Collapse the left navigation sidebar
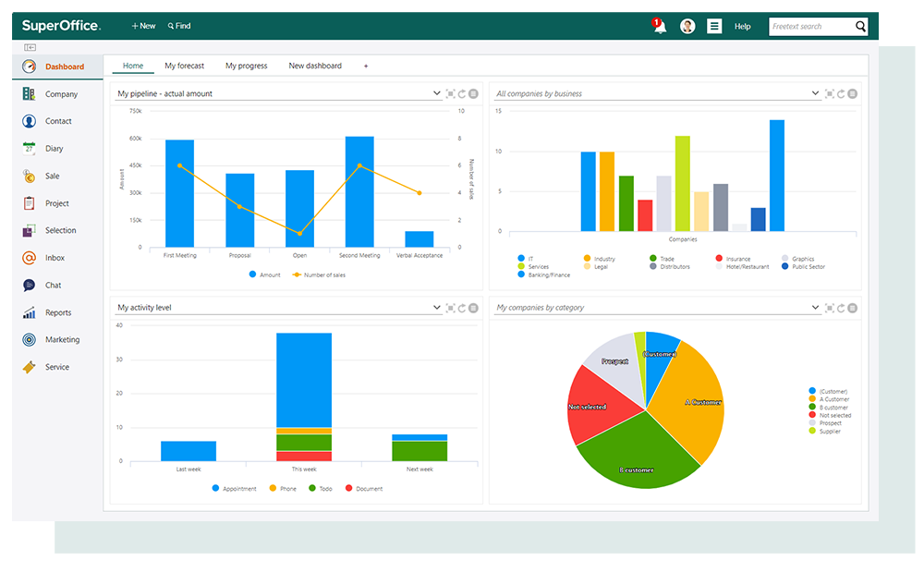The height and width of the screenshot is (573, 924). tap(30, 47)
